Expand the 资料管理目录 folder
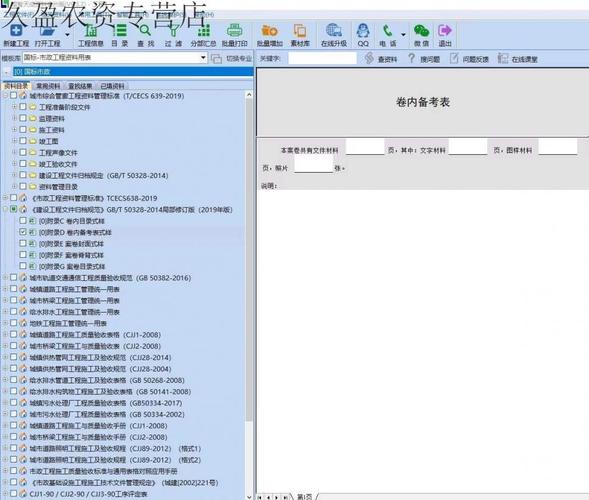 pos(15,186)
